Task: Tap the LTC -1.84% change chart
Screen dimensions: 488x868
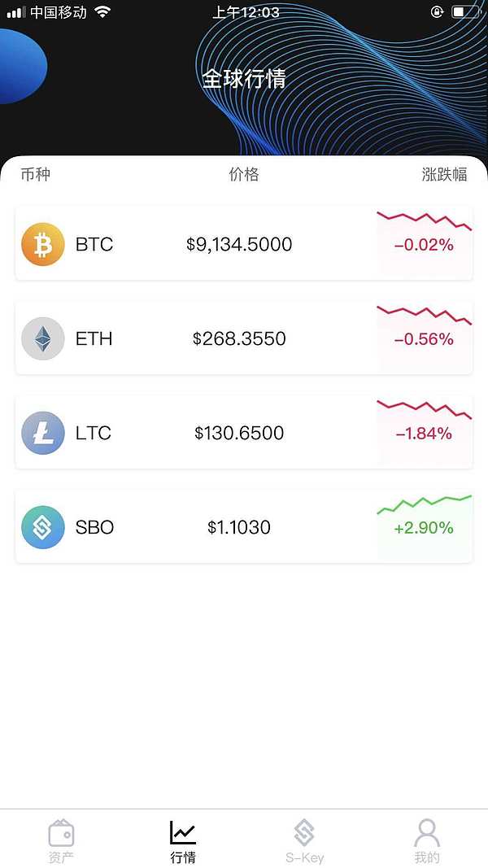Action: [424, 432]
